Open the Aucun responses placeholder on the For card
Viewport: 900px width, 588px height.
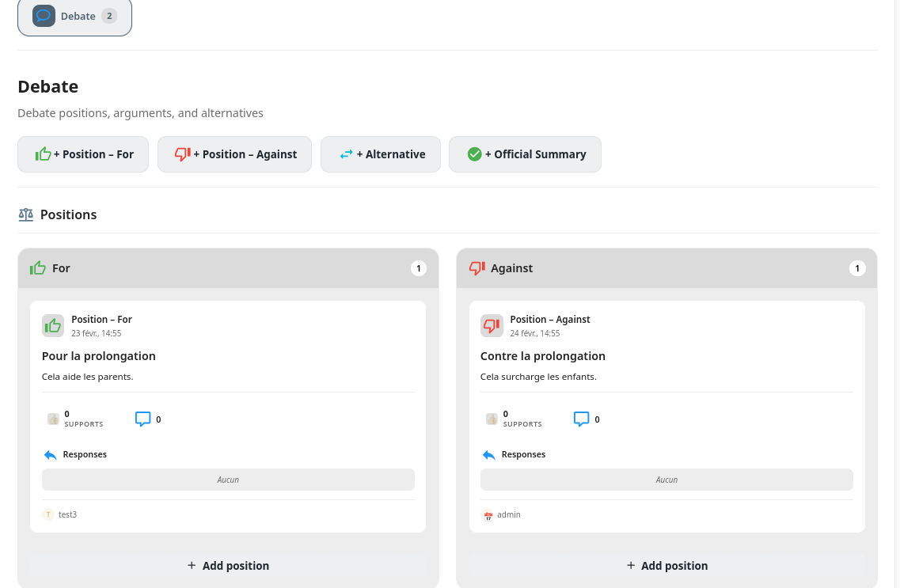[x=228, y=480]
